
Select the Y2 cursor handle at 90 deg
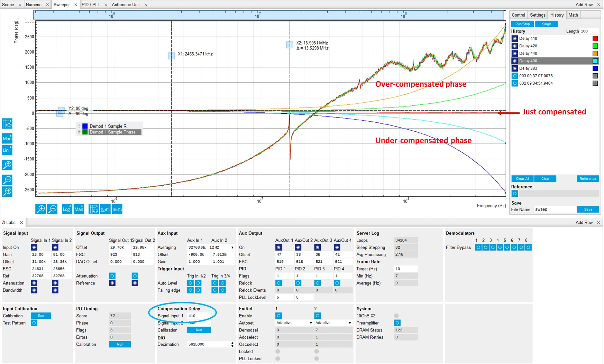click(61, 110)
